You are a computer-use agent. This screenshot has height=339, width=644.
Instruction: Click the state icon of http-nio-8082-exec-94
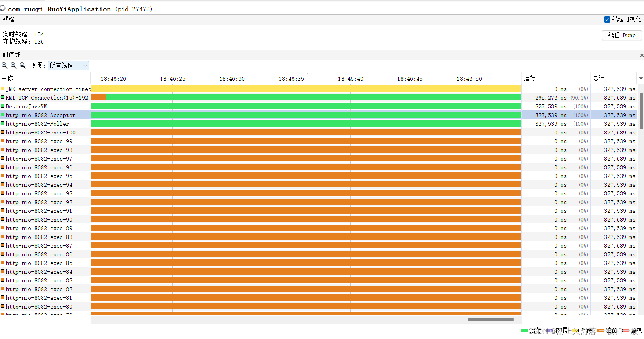pos(3,184)
